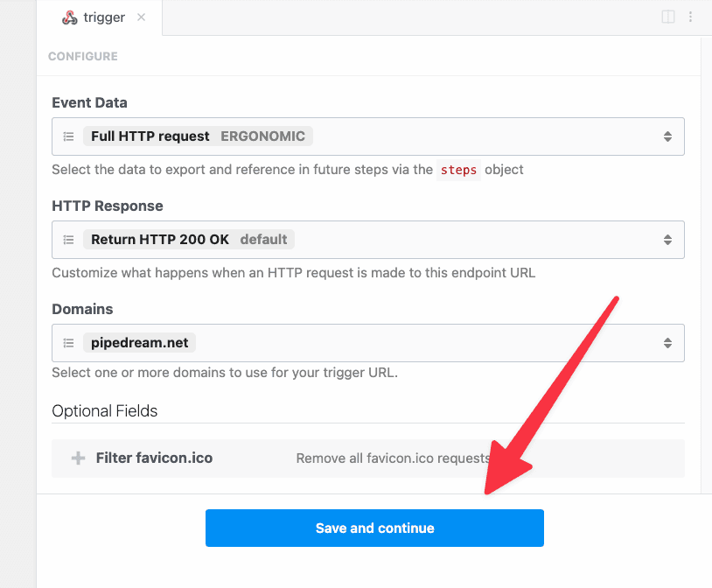The width and height of the screenshot is (712, 588).
Task: Click list icon in HTTP Response field
Action: point(68,240)
